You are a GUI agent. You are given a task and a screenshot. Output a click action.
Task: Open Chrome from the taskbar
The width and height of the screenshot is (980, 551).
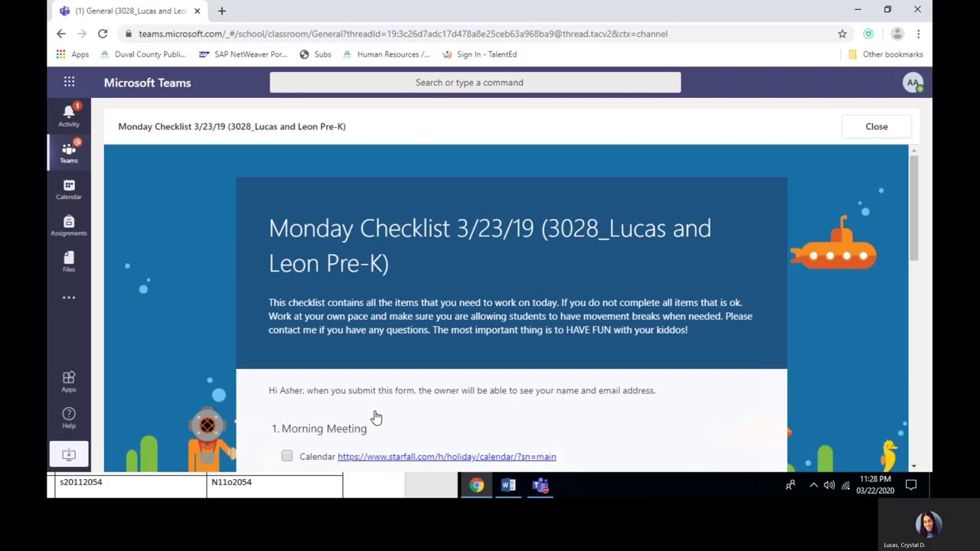476,485
